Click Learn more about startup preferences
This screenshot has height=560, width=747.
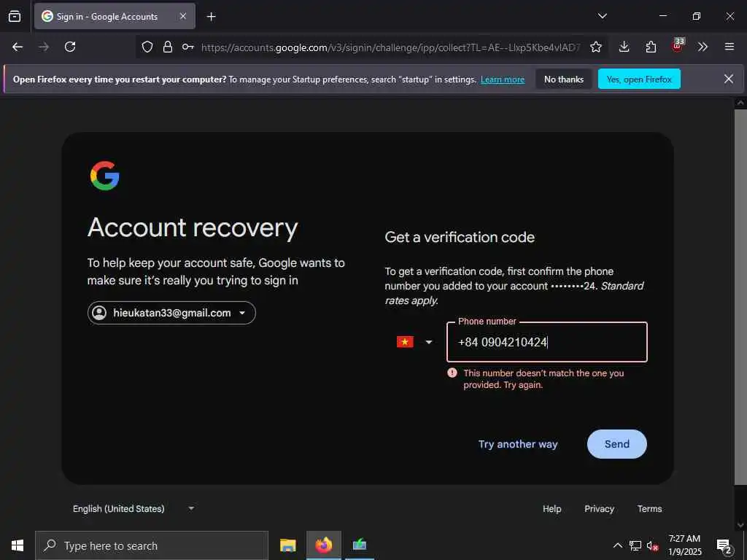point(503,79)
